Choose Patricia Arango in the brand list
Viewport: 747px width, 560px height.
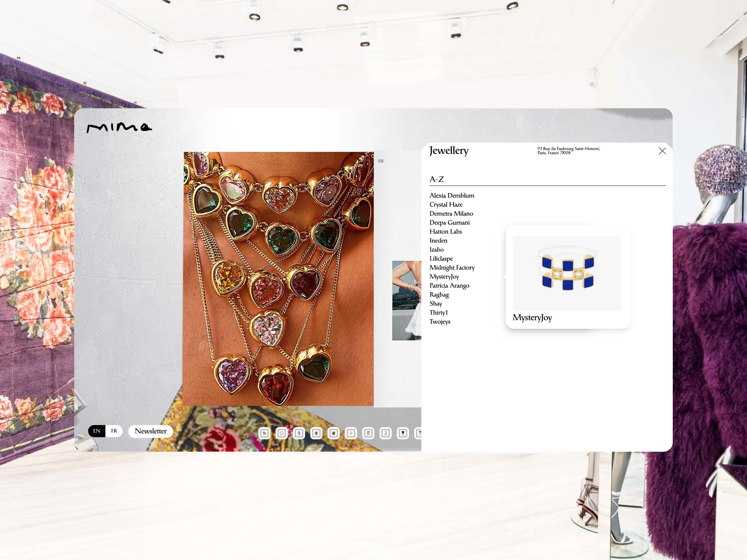[449, 286]
